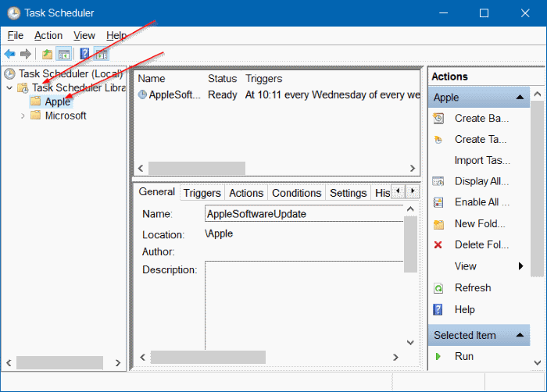The height and width of the screenshot is (392, 547).
Task: Click the Triggers column header
Action: click(264, 79)
